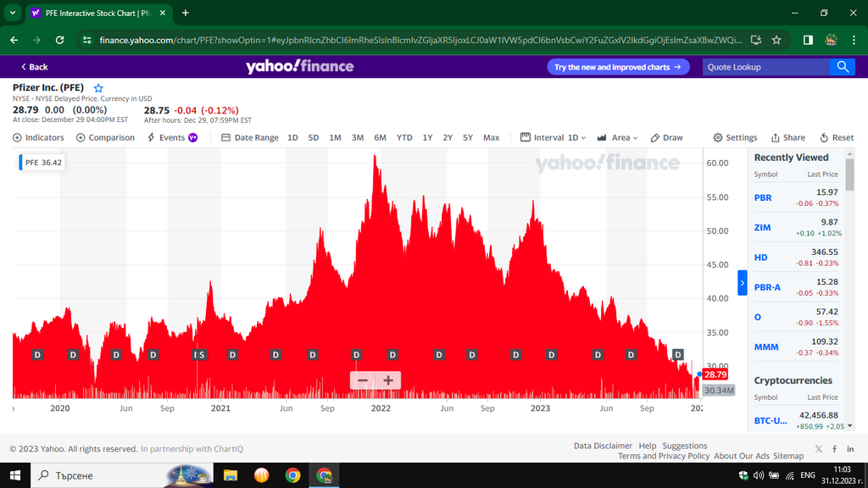Open Help link in footer
Image resolution: width=868 pixels, height=488 pixels.
[647, 446]
